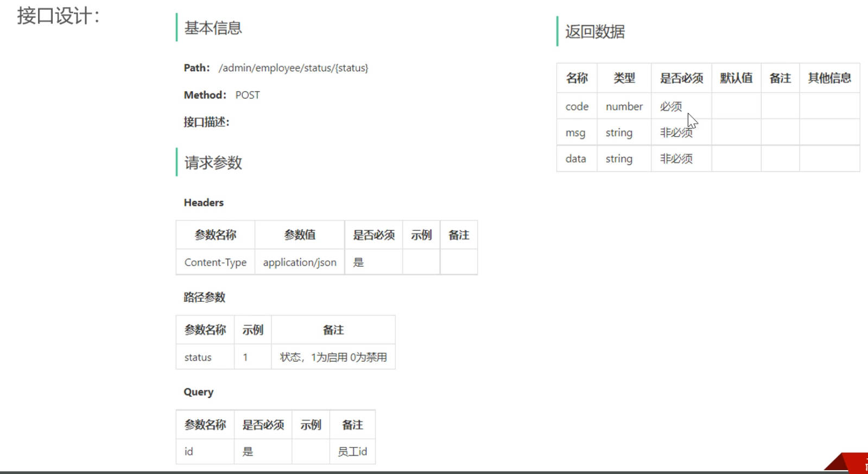Select the 请求参数 section heading
The width and height of the screenshot is (868, 474).
pos(213,163)
